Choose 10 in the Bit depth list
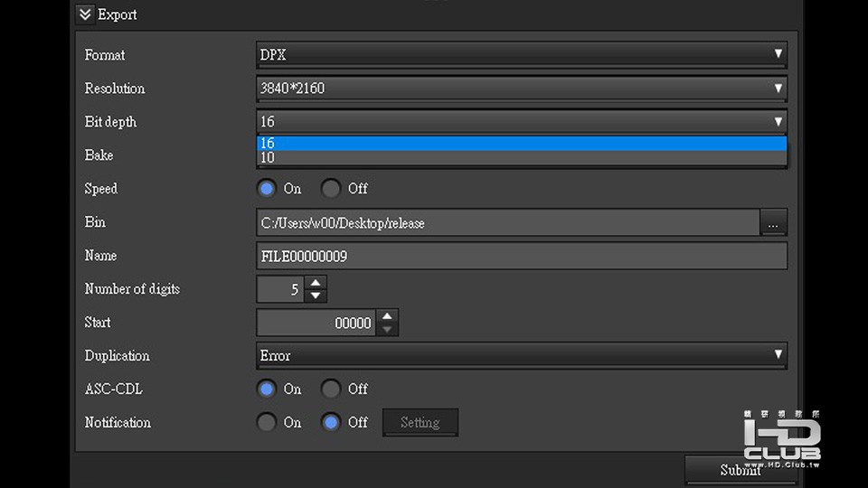868x488 pixels. [522, 158]
